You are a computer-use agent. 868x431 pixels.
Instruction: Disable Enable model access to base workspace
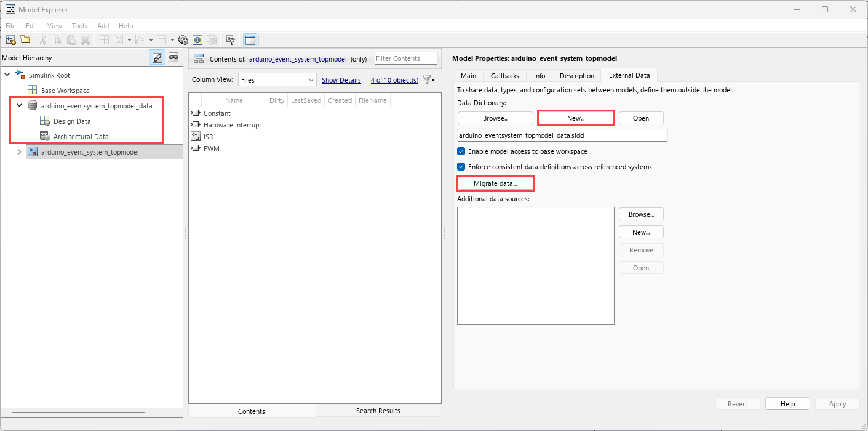461,151
